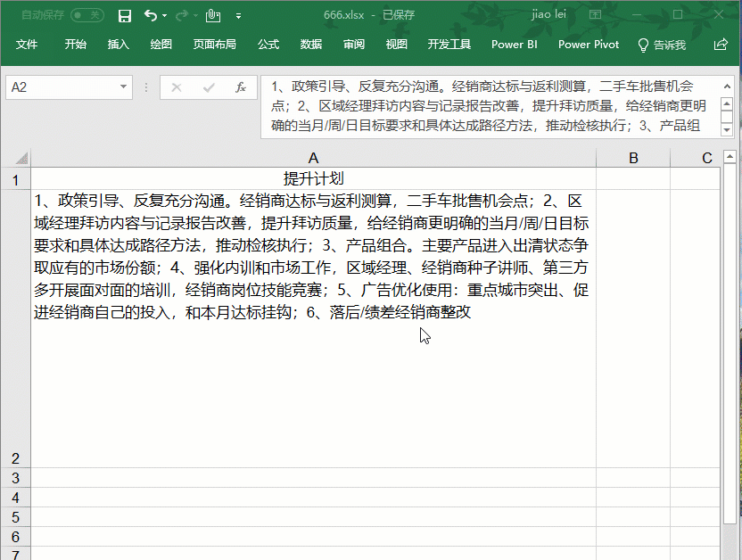This screenshot has width=742, height=560.
Task: Open the Customize Quick Access Toolbar dropdown
Action: pos(237,15)
